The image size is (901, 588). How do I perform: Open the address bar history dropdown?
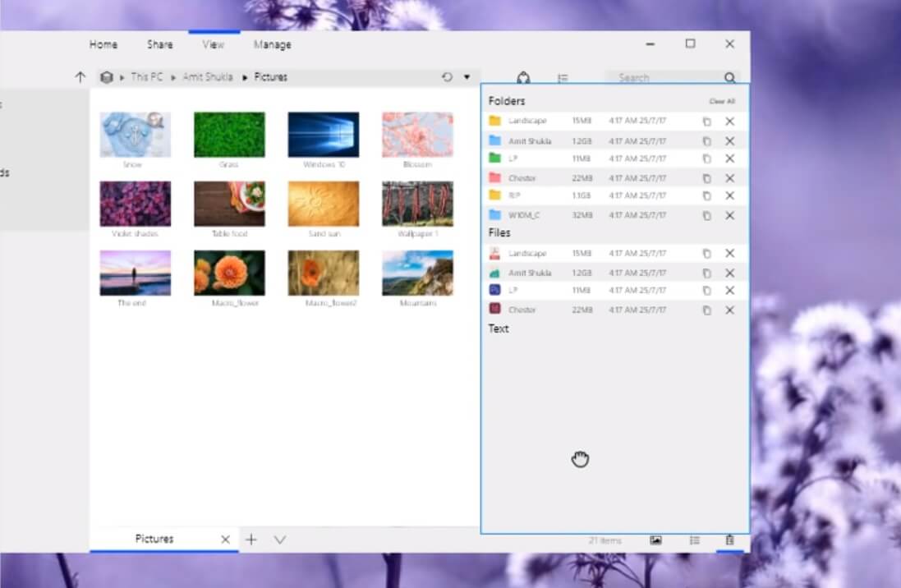point(467,77)
